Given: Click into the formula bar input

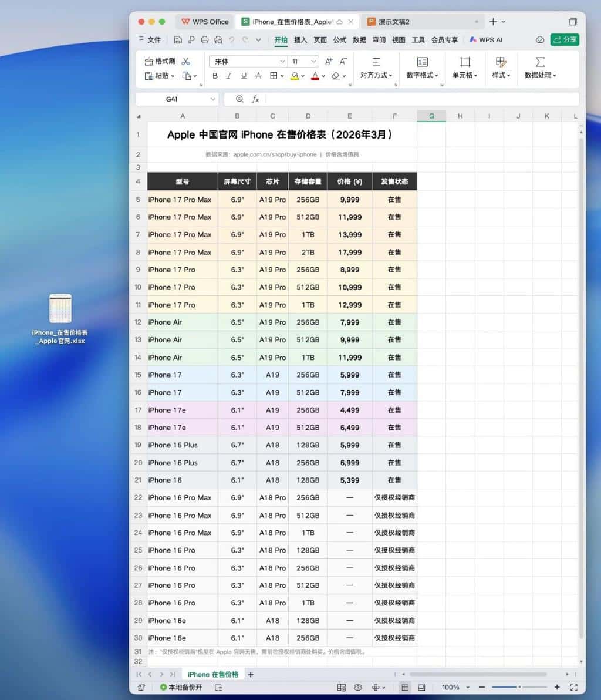Looking at the screenshot, I should 421,99.
